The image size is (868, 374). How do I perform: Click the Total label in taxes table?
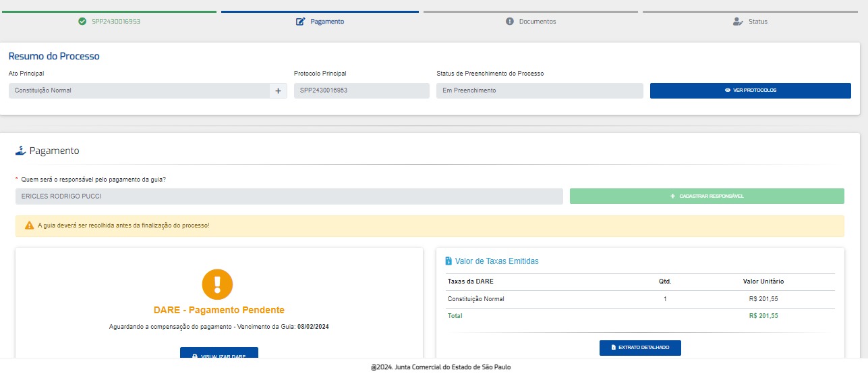[455, 315]
